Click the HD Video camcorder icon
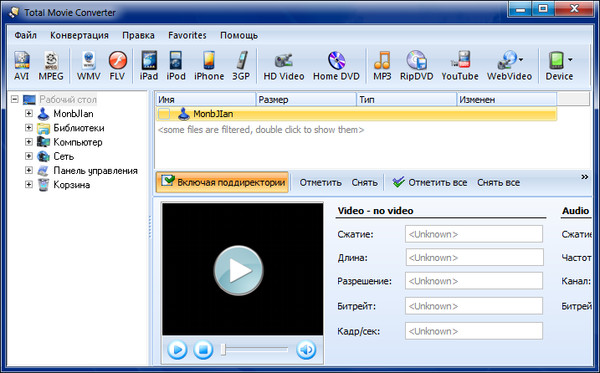Viewport: 600px width, 373px height. point(284,66)
